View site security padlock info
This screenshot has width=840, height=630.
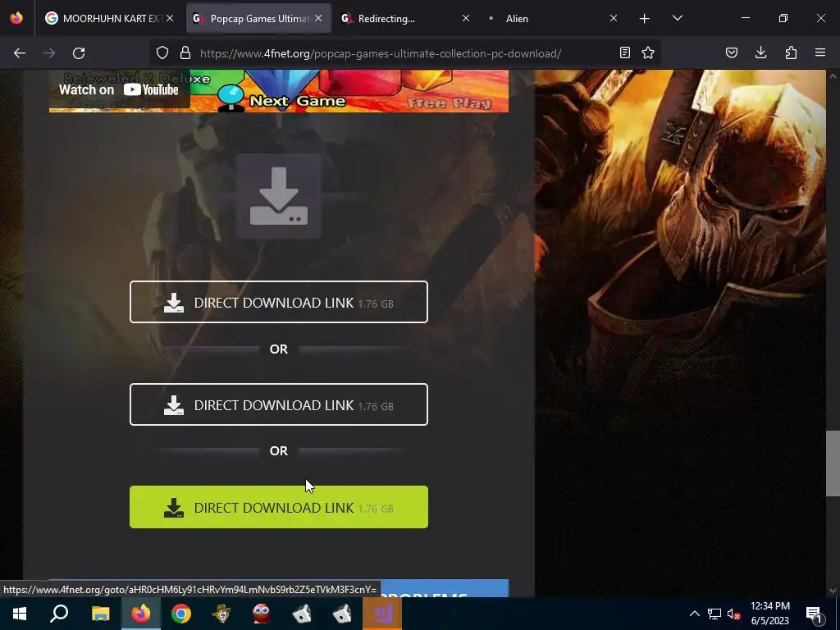tap(185, 53)
